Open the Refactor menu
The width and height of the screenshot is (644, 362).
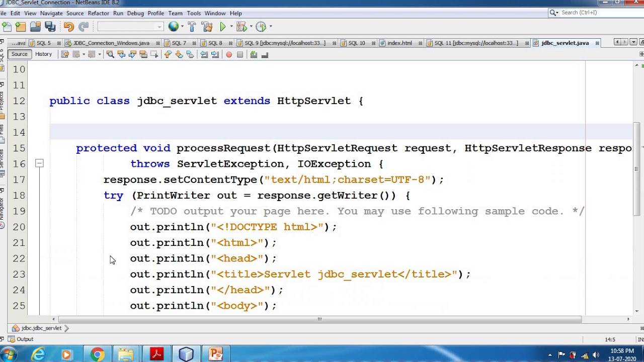click(x=98, y=13)
